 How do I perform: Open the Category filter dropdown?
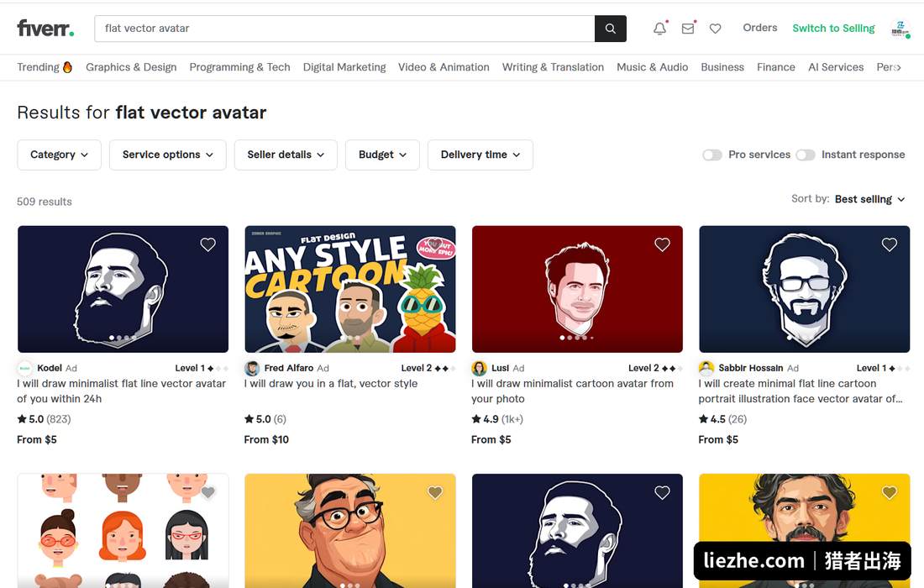coord(59,155)
